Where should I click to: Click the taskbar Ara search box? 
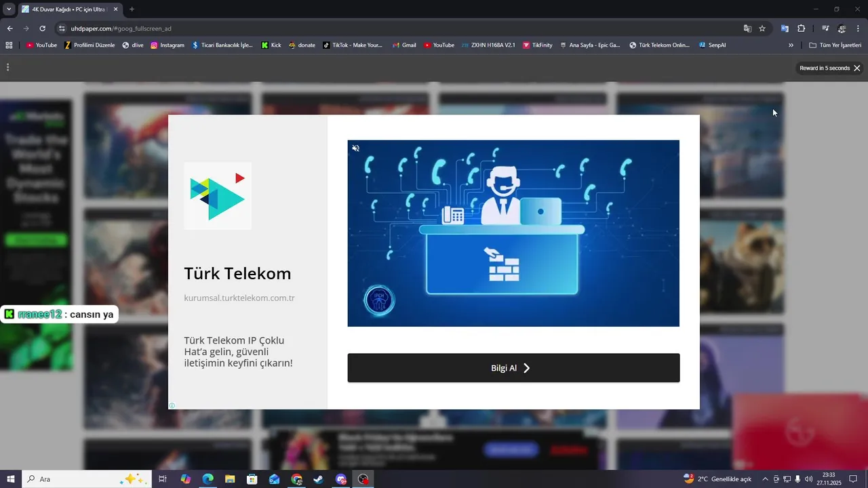[86, 479]
